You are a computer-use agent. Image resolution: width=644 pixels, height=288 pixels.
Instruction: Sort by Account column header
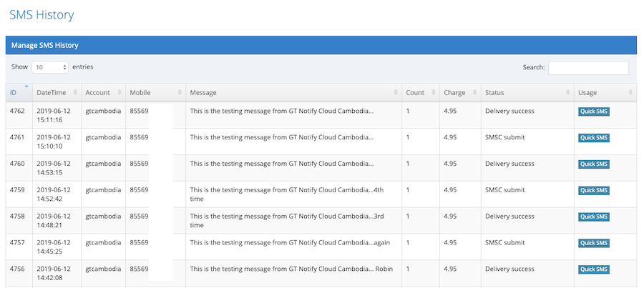pos(119,93)
